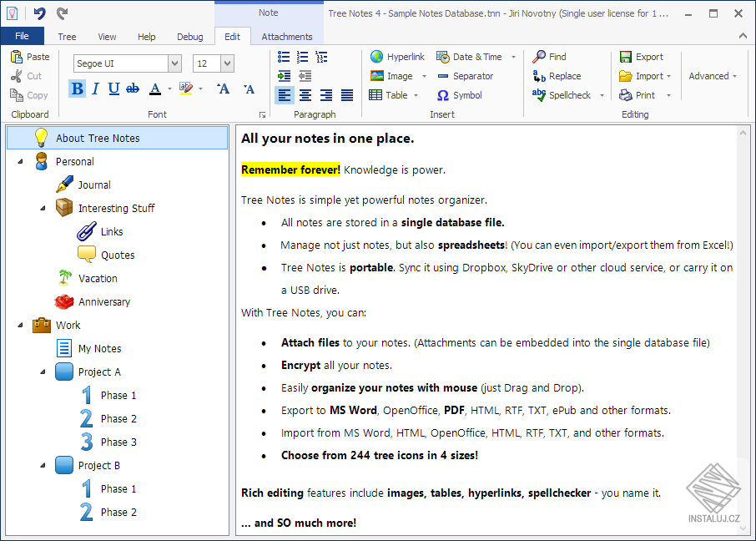756x541 pixels.
Task: Collapse the Project A node
Action: click(x=43, y=372)
